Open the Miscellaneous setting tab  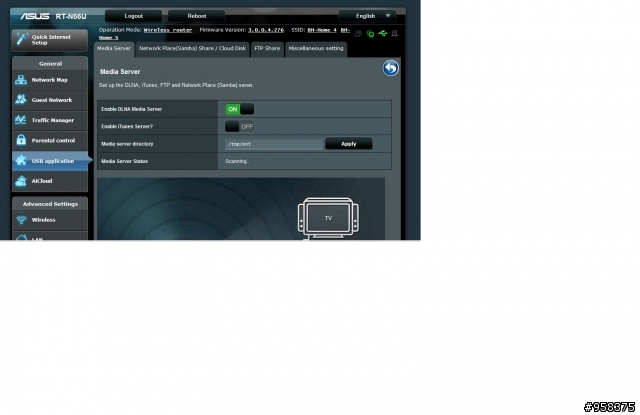click(316, 49)
